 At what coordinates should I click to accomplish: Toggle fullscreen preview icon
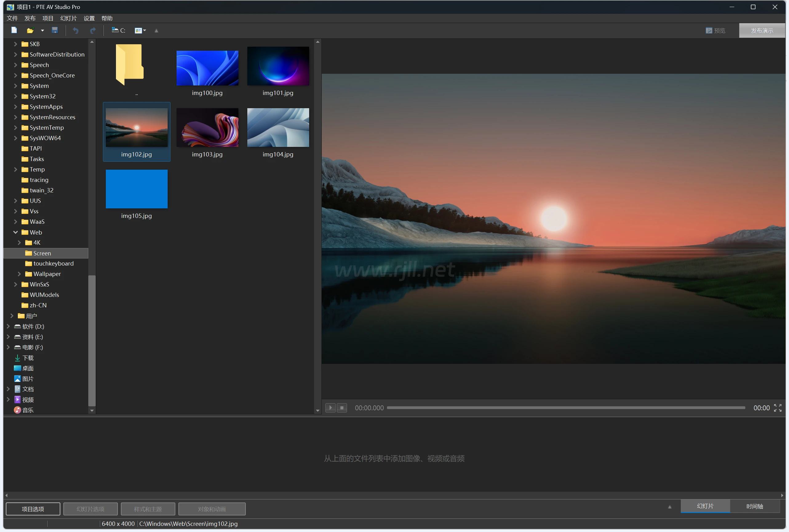point(778,408)
